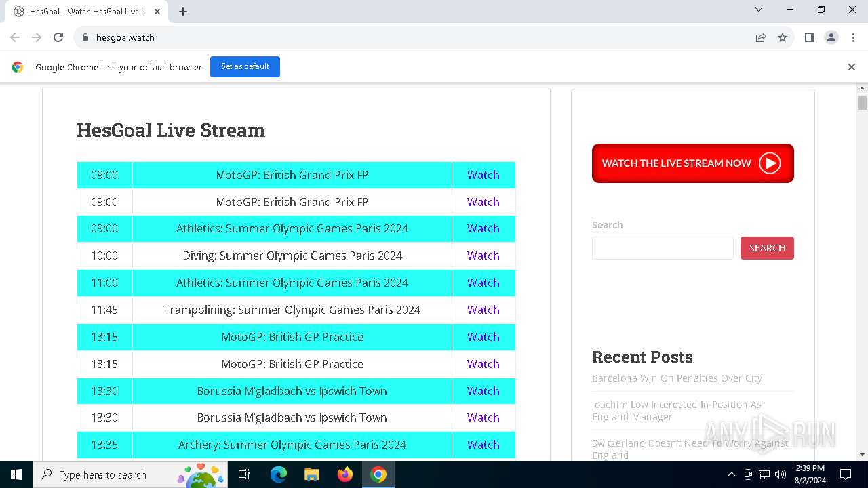Image resolution: width=868 pixels, height=488 pixels.
Task: Watch 10:00 Diving Summer Olympic Games
Action: coord(483,256)
